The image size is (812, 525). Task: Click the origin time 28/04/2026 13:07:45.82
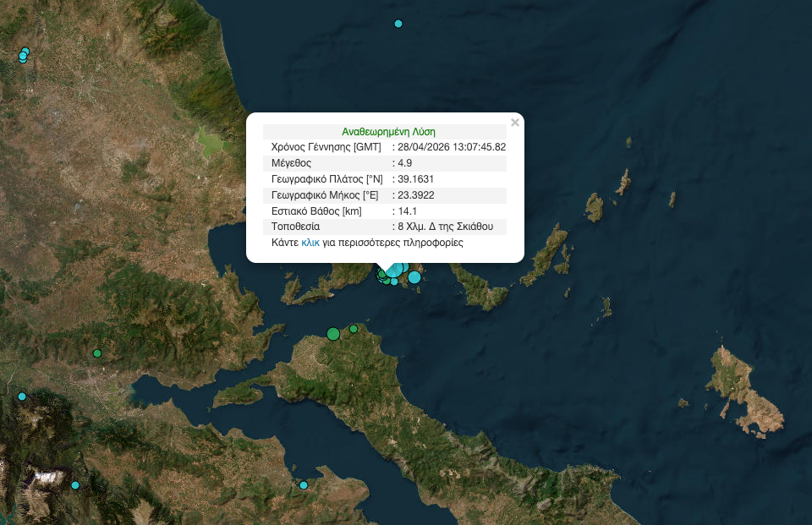tap(452, 147)
